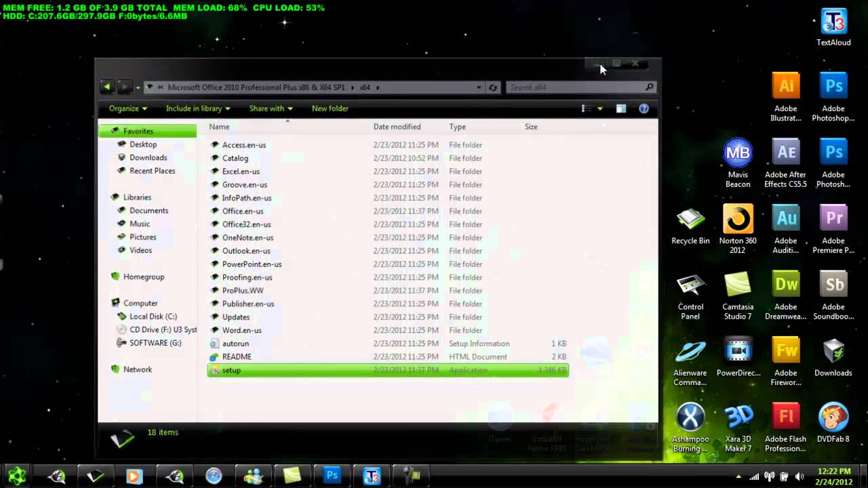Screen dimensions: 868x488
Task: Click the Start orb button
Action: [x=17, y=476]
